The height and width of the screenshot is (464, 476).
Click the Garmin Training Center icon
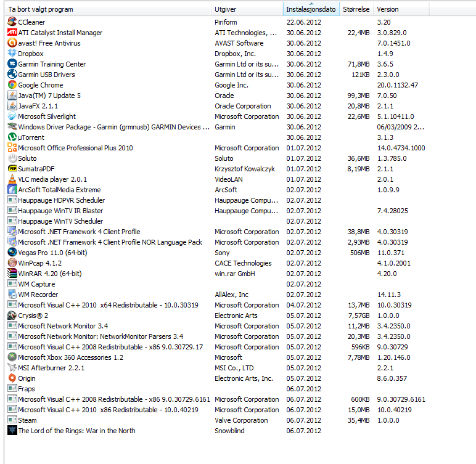(x=12, y=63)
